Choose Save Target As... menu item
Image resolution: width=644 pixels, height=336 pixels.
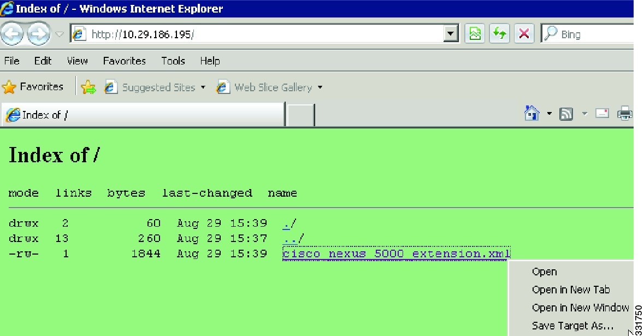(x=572, y=326)
